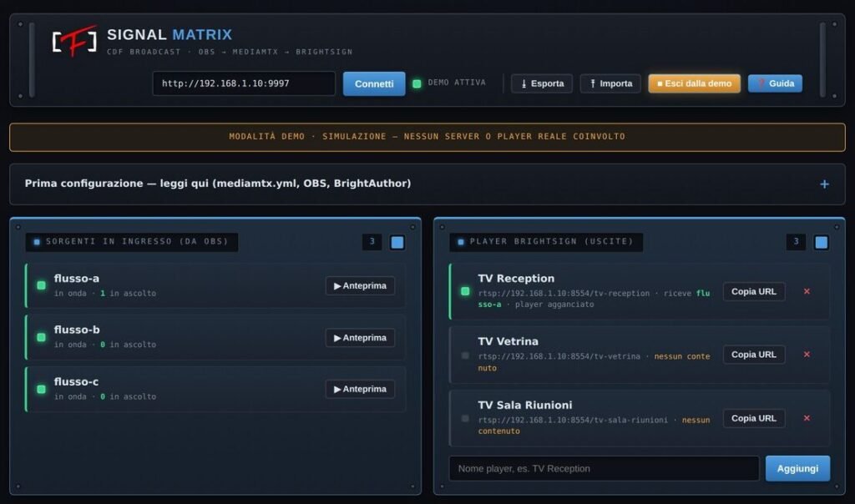Click the Signal Matrix title
The image size is (855, 504).
pos(169,35)
